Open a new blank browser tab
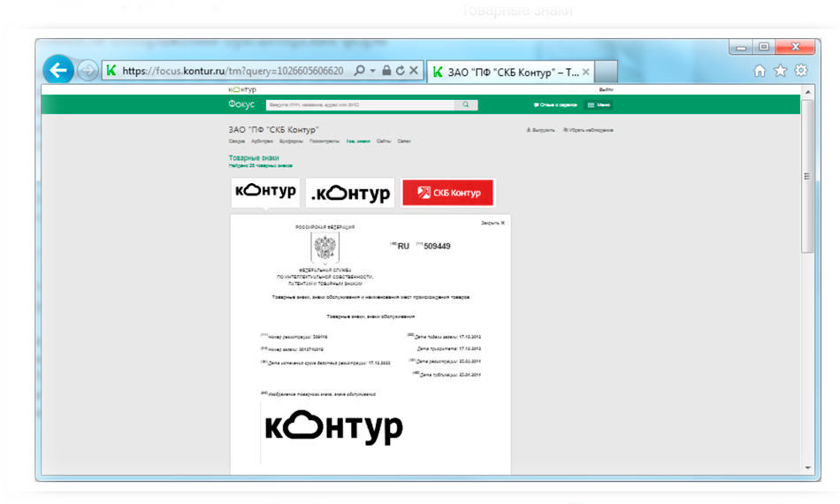The width and height of the screenshot is (840, 504). 606,72
